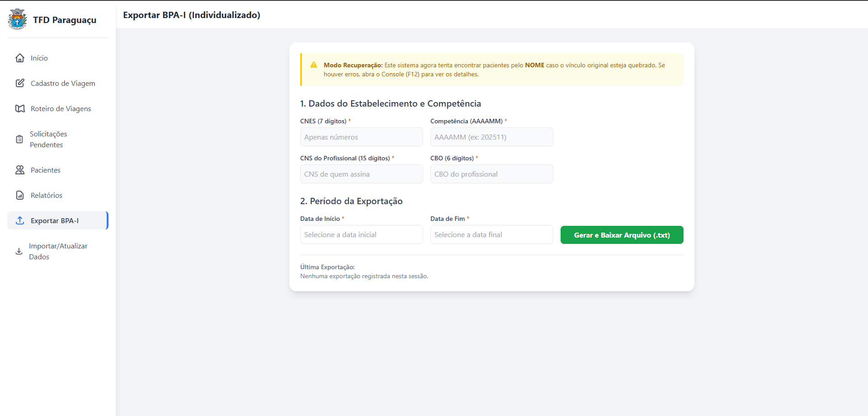
Task: Click the Exportar BPA-I upload icon
Action: point(20,220)
